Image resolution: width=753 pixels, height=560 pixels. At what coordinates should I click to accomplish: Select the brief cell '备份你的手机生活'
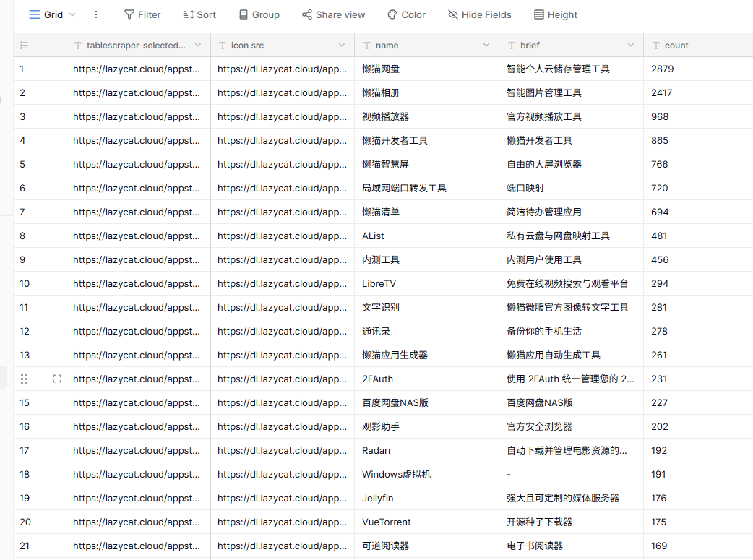(572, 332)
